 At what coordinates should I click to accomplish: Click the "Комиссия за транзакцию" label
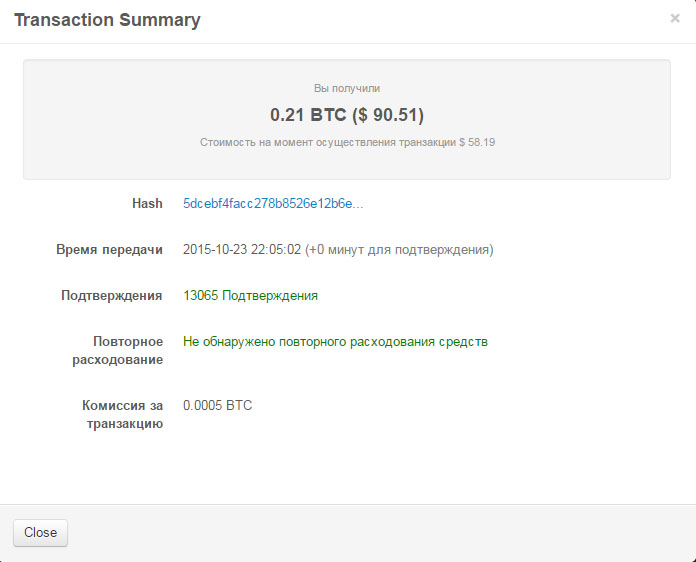pos(123,415)
